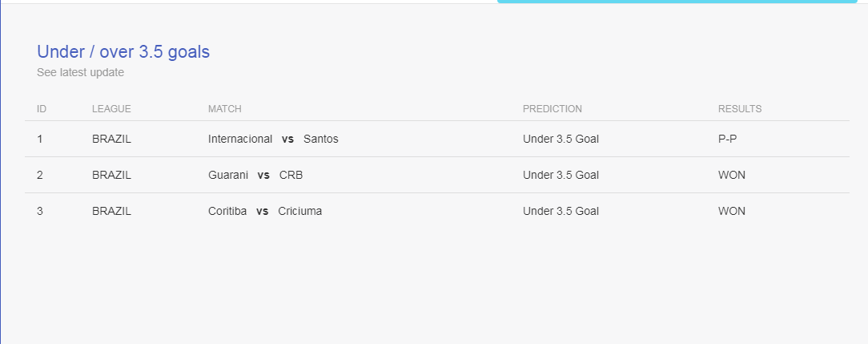Click row ID 3
This screenshot has width=868, height=344.
(40, 211)
